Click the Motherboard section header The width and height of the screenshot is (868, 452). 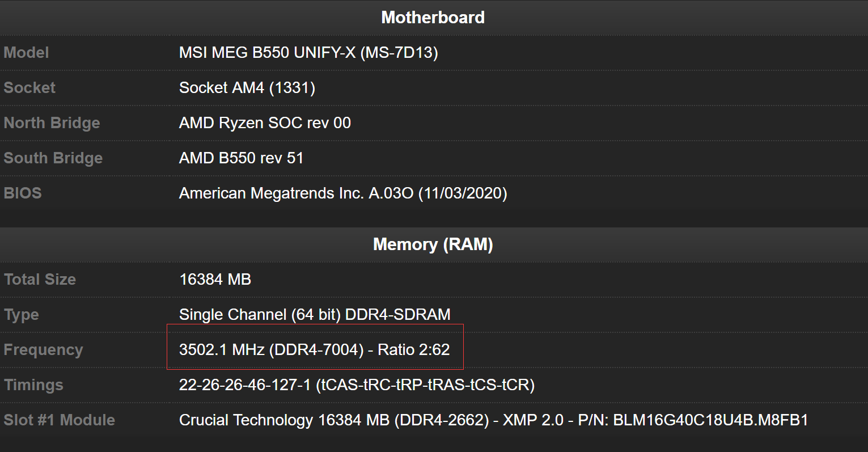click(433, 18)
